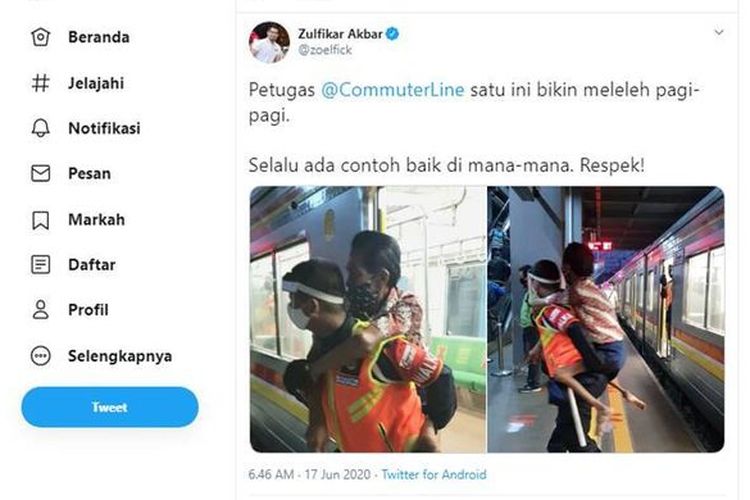Click the Twitter for Android link
The width and height of the screenshot is (750, 500).
[x=434, y=475]
